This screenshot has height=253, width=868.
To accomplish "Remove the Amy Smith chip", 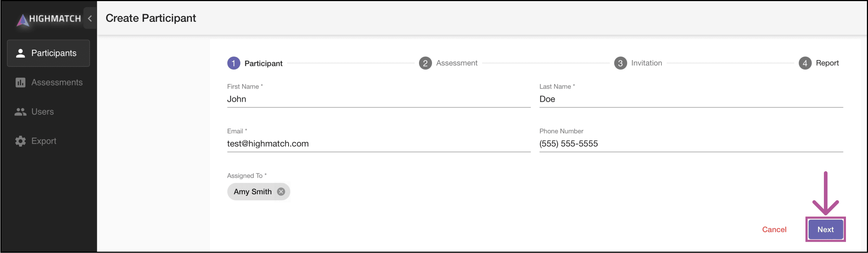I will click(x=281, y=191).
